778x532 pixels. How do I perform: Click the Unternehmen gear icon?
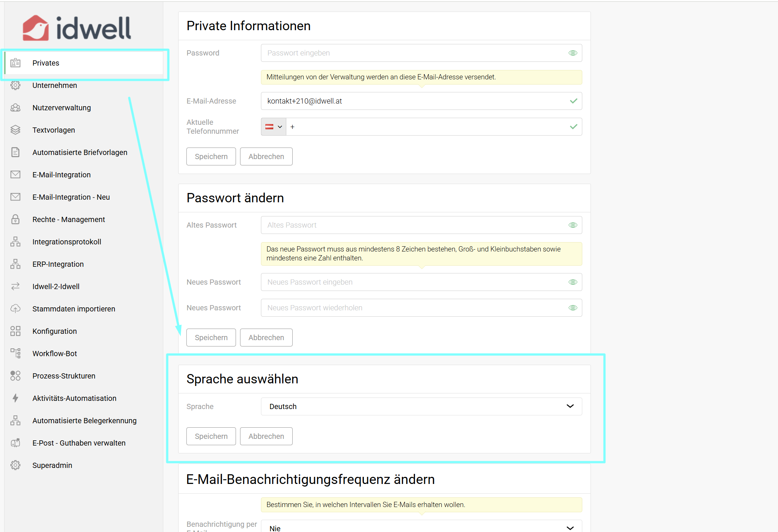(15, 85)
